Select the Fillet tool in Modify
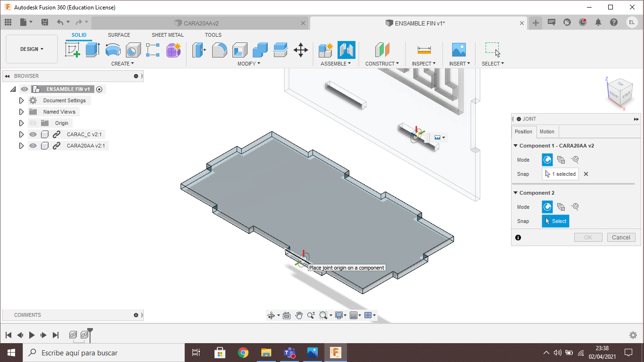The height and width of the screenshot is (362, 644). click(219, 49)
